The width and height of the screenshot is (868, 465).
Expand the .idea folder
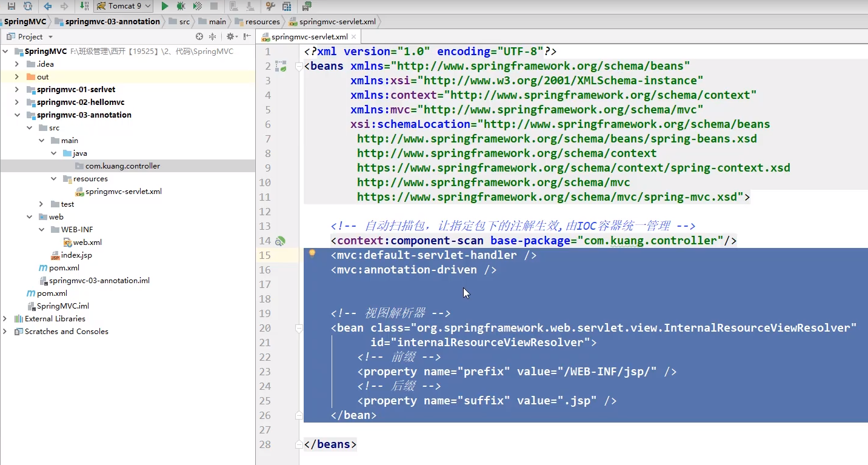point(18,64)
